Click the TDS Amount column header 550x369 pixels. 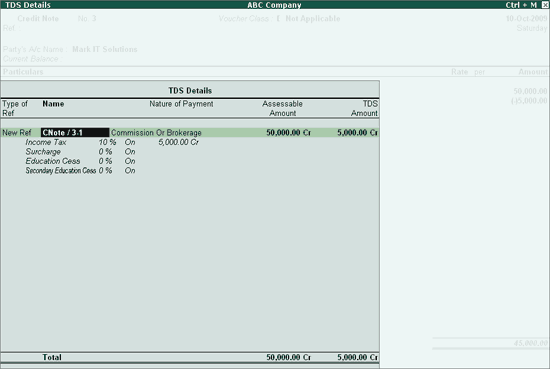[364, 108]
